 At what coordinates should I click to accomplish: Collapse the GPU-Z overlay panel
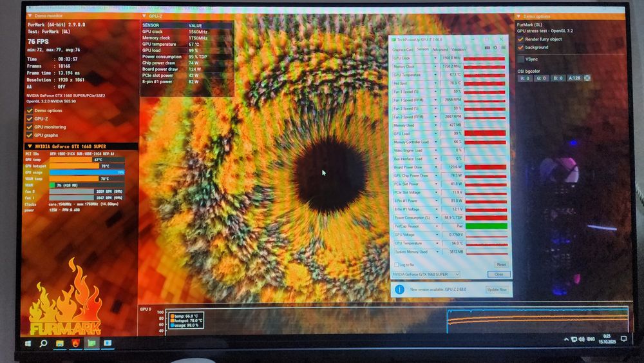144,16
